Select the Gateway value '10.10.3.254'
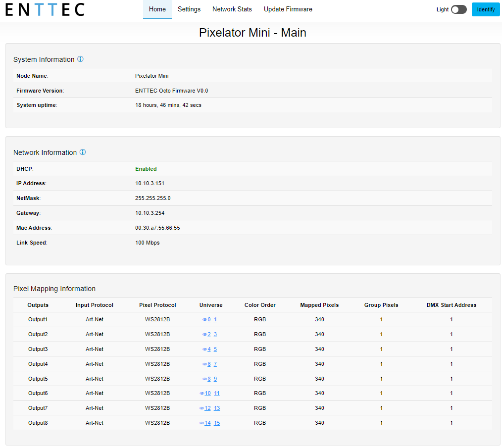Screen dimensions: 502x448 (x=150, y=213)
